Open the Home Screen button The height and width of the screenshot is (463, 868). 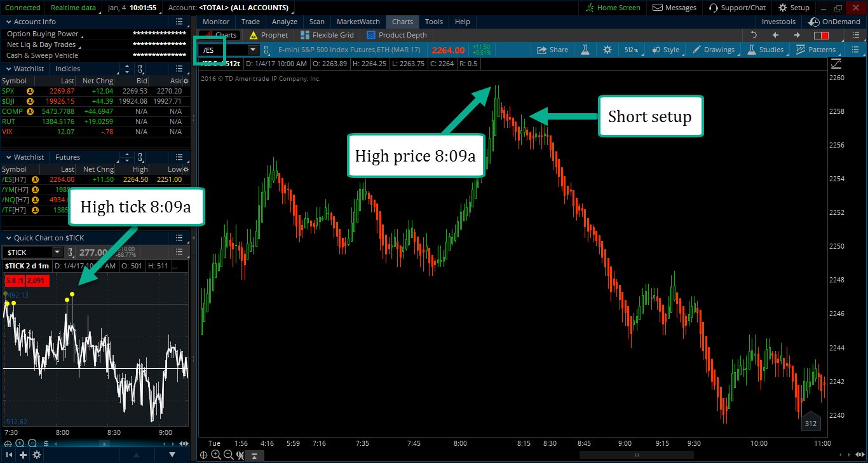(613, 8)
